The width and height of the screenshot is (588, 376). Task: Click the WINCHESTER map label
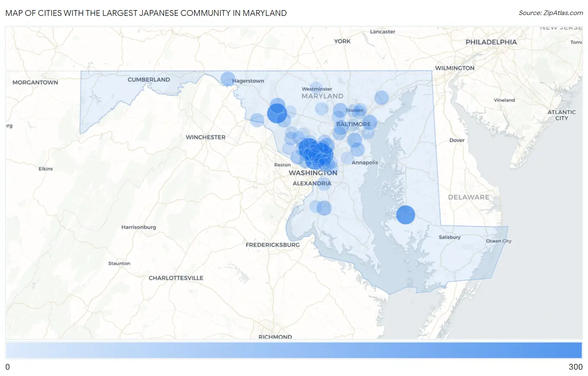click(x=205, y=137)
